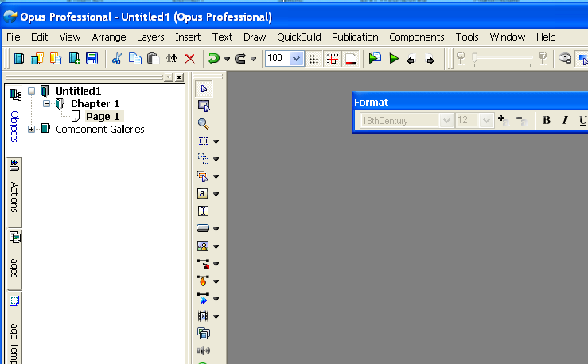The width and height of the screenshot is (588, 364).
Task: Collapse the Chapter 1 tree node
Action: pos(46,104)
